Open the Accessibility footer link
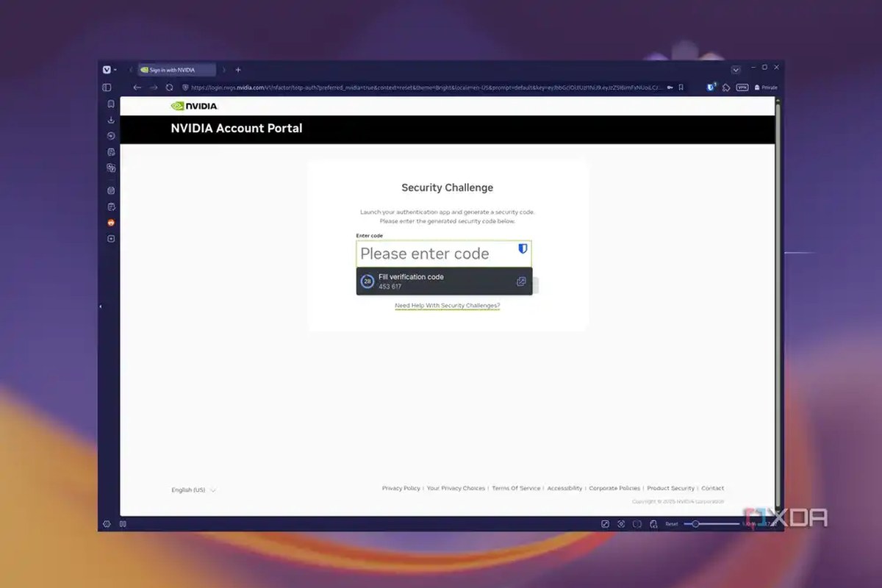The height and width of the screenshot is (588, 882). (x=564, y=488)
